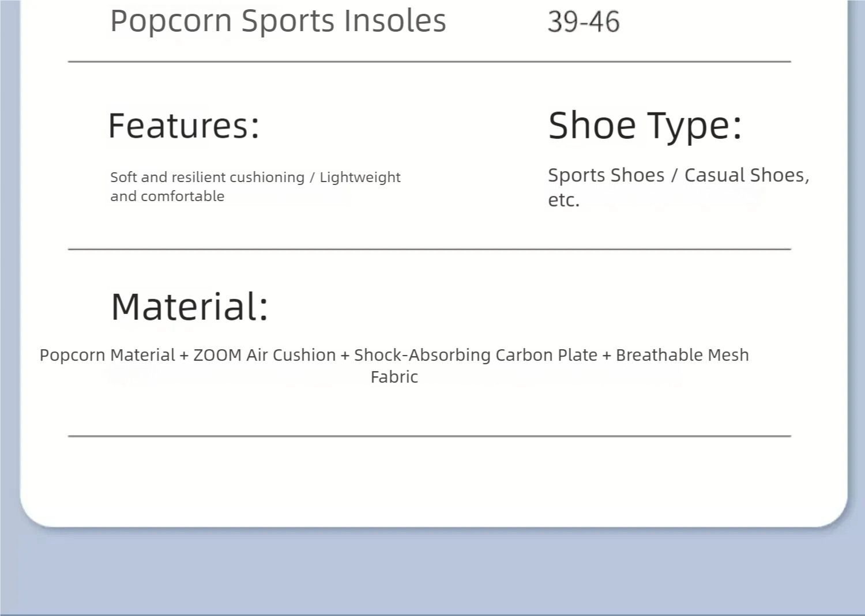Image resolution: width=865 pixels, height=616 pixels.
Task: Click the blue background below the white card
Action: coord(432,570)
